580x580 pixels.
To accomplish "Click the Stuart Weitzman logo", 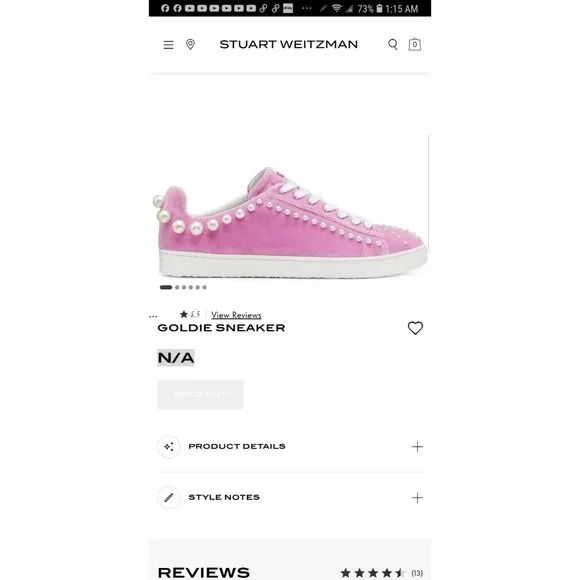I will 289,44.
